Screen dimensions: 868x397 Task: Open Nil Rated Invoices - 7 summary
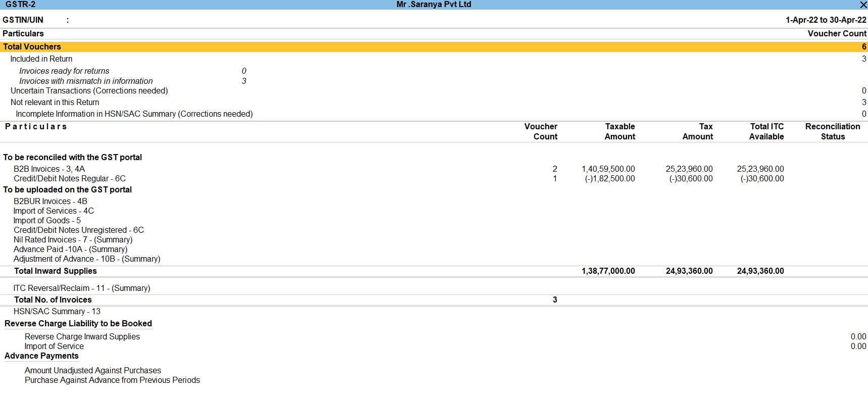point(73,239)
